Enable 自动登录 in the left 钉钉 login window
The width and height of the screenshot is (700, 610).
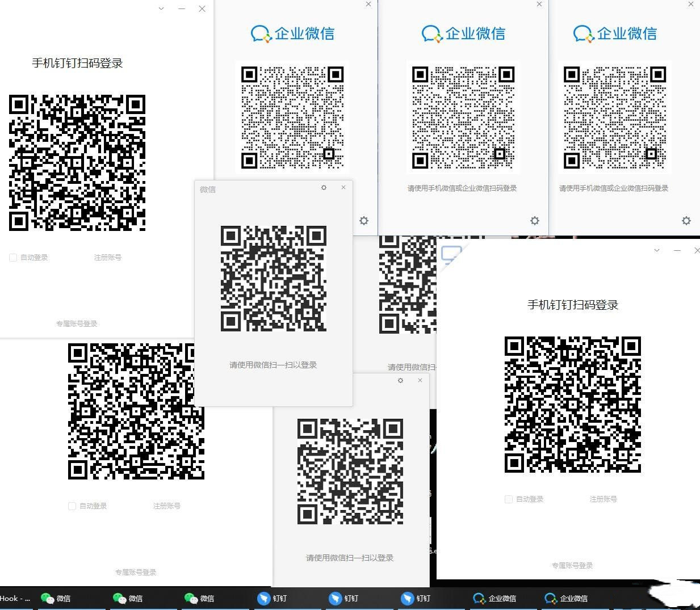[12, 257]
